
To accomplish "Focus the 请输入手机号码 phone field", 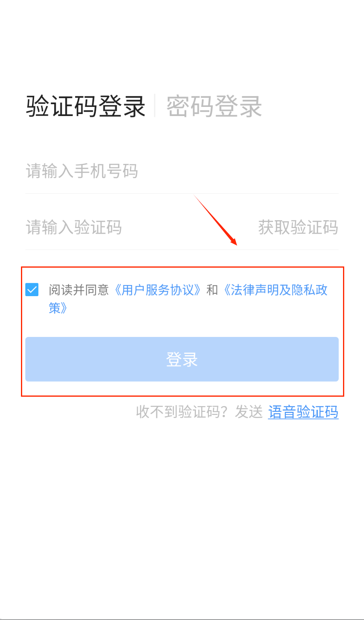I will coord(182,171).
